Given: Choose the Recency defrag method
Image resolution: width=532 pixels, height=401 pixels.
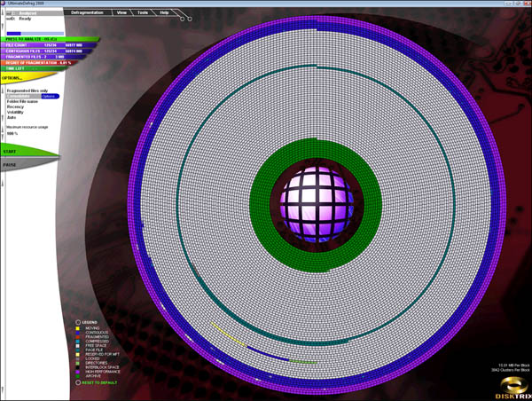Looking at the screenshot, I should (17, 106).
